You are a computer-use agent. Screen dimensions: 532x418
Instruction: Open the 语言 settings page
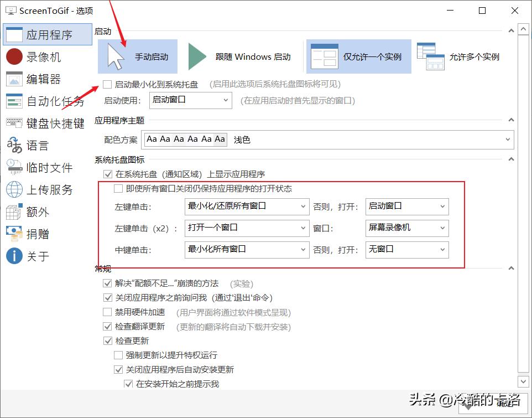[34, 145]
